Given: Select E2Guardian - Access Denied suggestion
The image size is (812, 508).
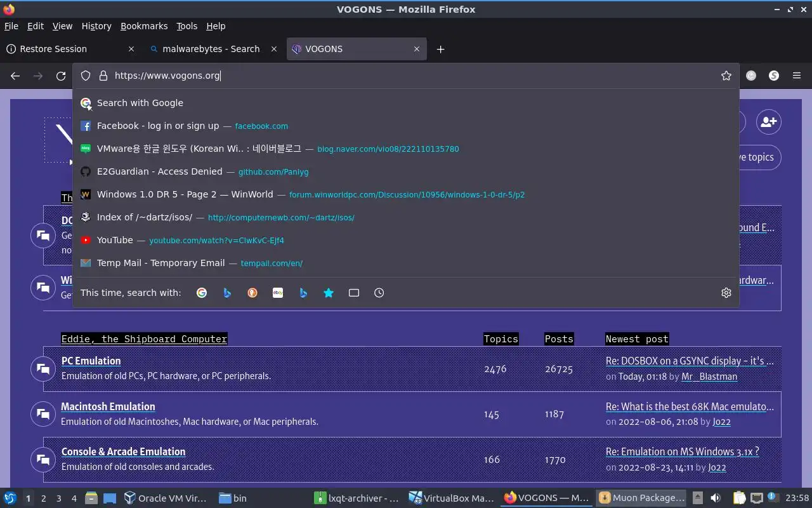Looking at the screenshot, I should coord(406,171).
